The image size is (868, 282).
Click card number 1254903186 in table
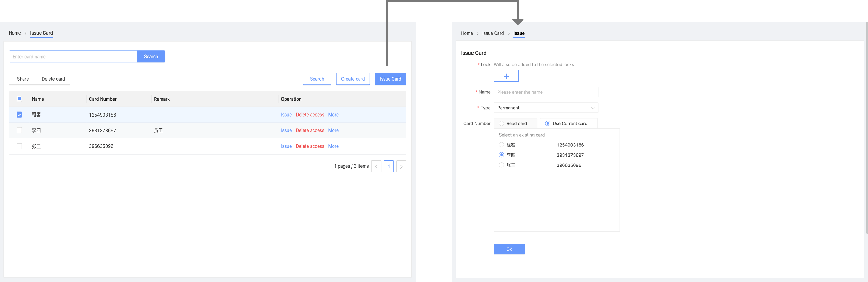[102, 115]
